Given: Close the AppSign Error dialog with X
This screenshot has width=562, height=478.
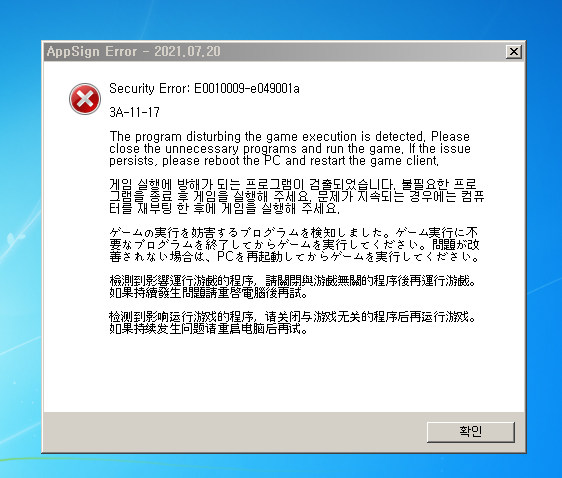Looking at the screenshot, I should tap(514, 52).
